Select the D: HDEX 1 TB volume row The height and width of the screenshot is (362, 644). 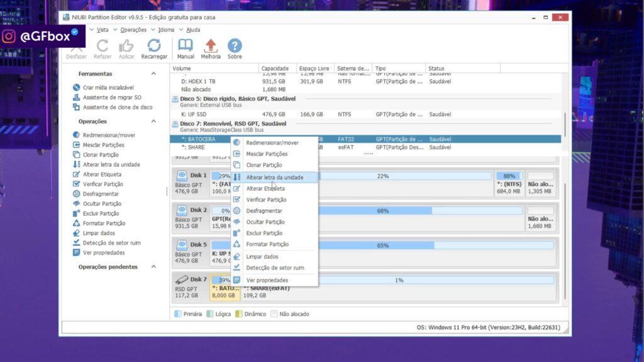tap(365, 82)
